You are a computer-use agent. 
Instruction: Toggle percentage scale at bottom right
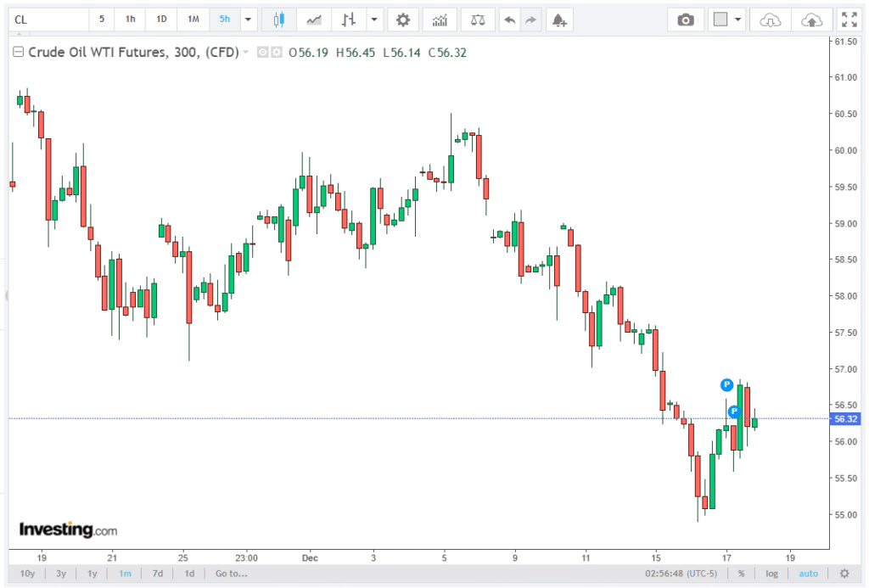click(x=741, y=574)
